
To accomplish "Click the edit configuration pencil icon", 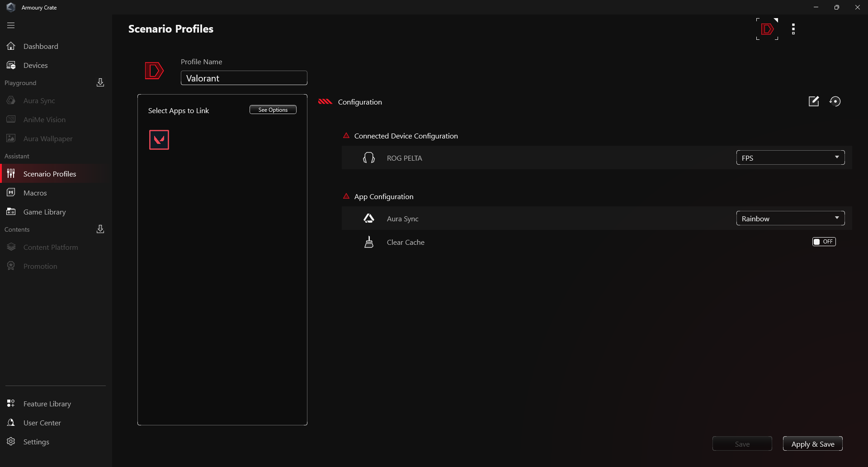I will pos(814,101).
